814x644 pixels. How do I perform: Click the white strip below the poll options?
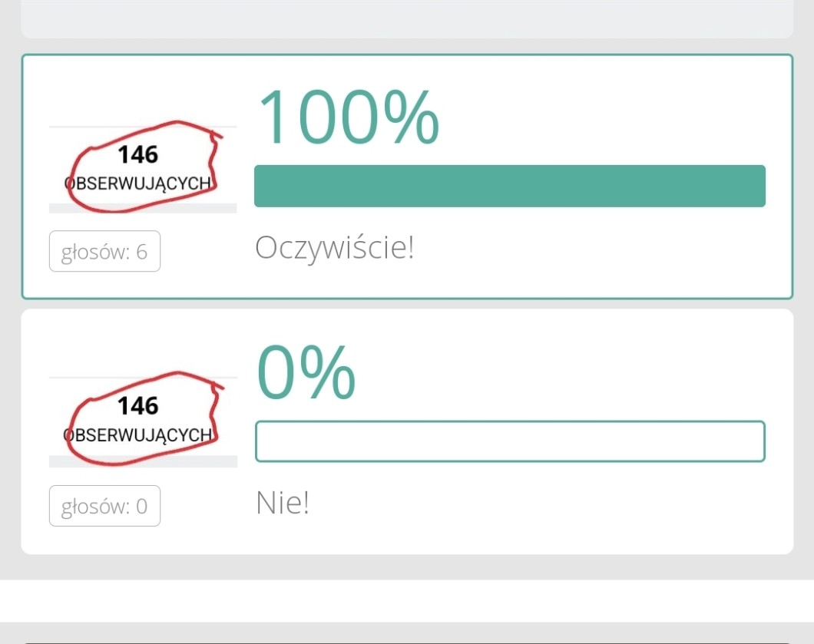pyautogui.click(x=407, y=600)
